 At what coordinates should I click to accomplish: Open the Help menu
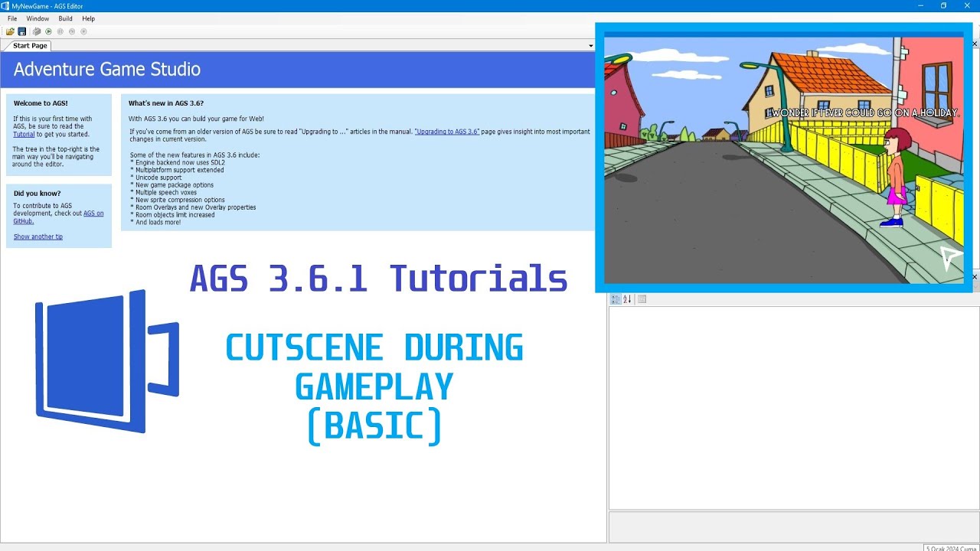click(89, 18)
